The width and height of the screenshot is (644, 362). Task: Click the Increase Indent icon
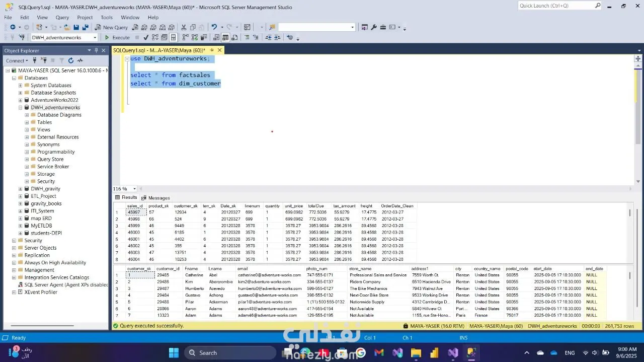tap(277, 37)
